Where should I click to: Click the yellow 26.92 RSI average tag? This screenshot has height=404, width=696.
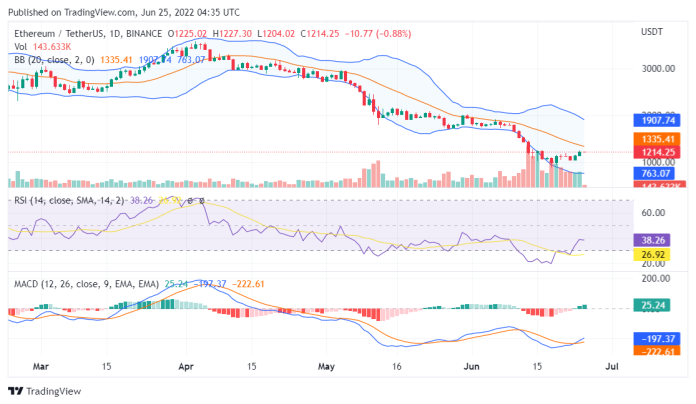click(x=655, y=254)
